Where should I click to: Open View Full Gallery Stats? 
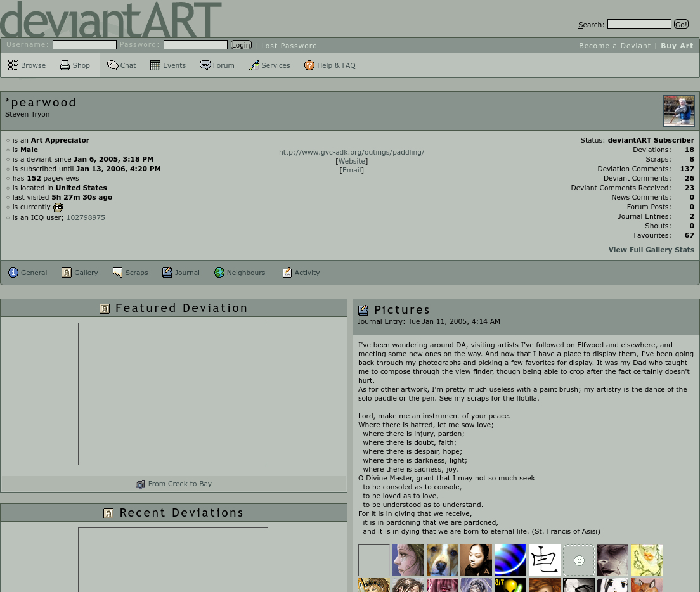pyautogui.click(x=651, y=250)
